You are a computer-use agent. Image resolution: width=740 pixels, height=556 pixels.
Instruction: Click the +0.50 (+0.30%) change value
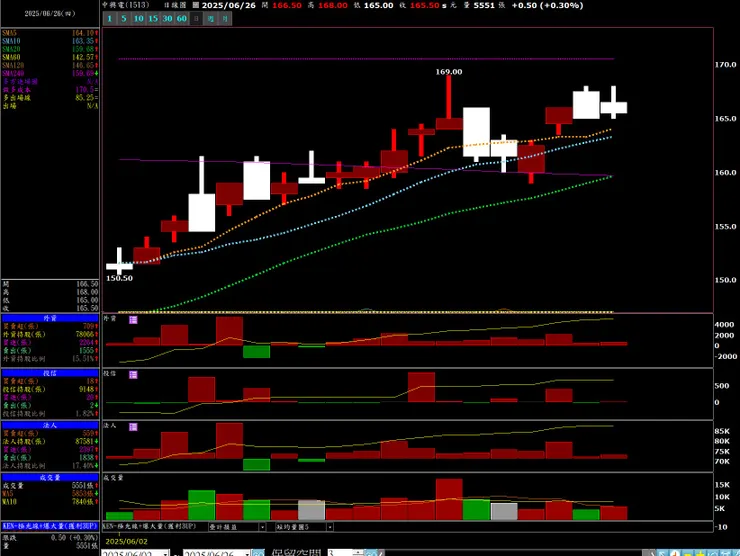point(547,6)
